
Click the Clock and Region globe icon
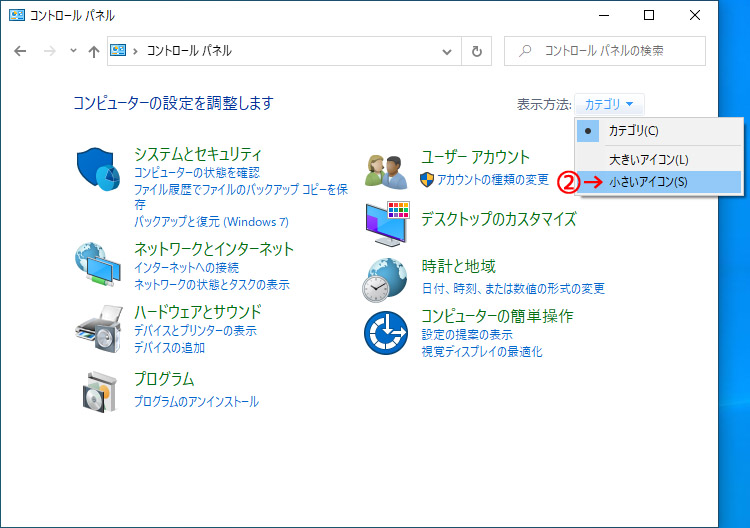click(x=385, y=280)
